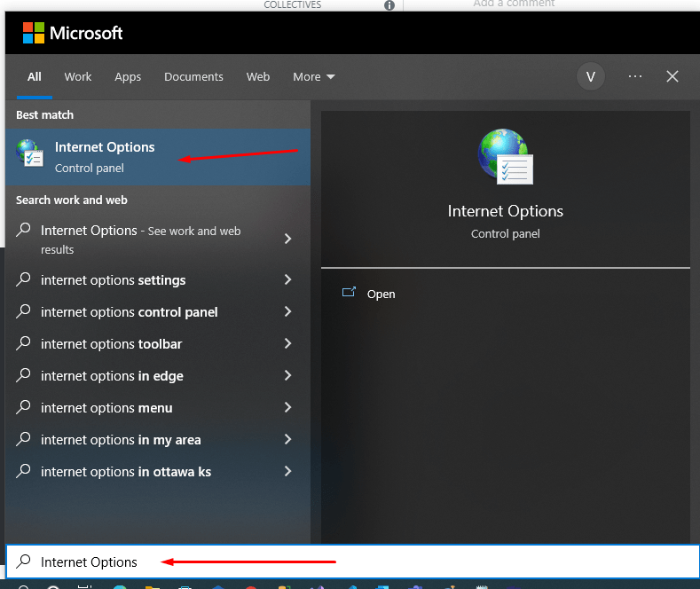
Task: Click the V account avatar button
Action: (x=591, y=77)
